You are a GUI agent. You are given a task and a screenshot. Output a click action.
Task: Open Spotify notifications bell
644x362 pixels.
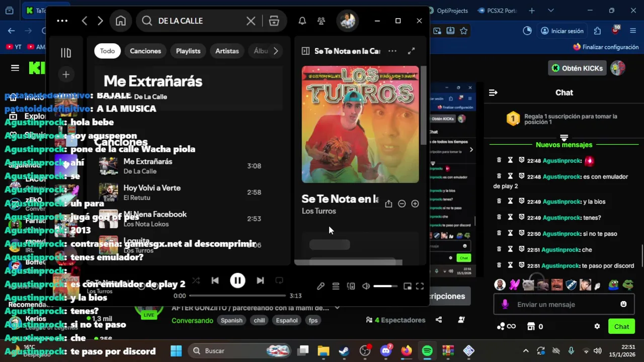(302, 21)
